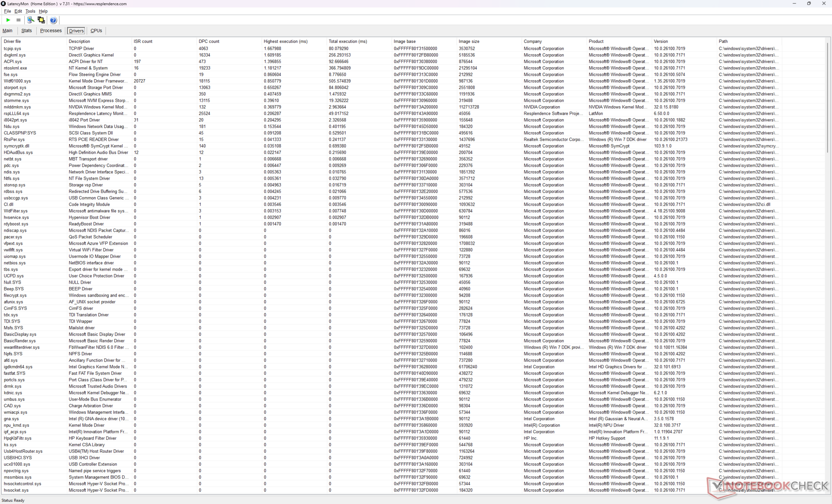
Task: Start the latency monitor with the green play icon
Action: [8, 20]
